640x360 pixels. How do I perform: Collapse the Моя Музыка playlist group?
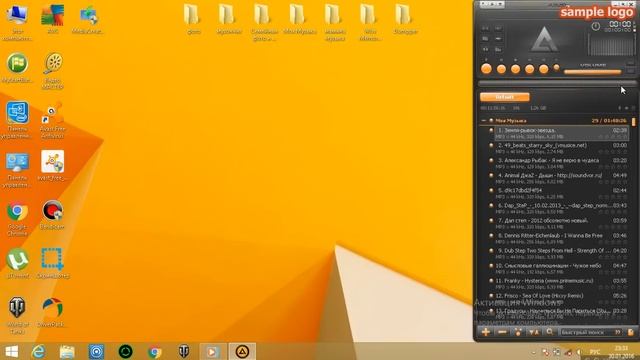(484, 120)
